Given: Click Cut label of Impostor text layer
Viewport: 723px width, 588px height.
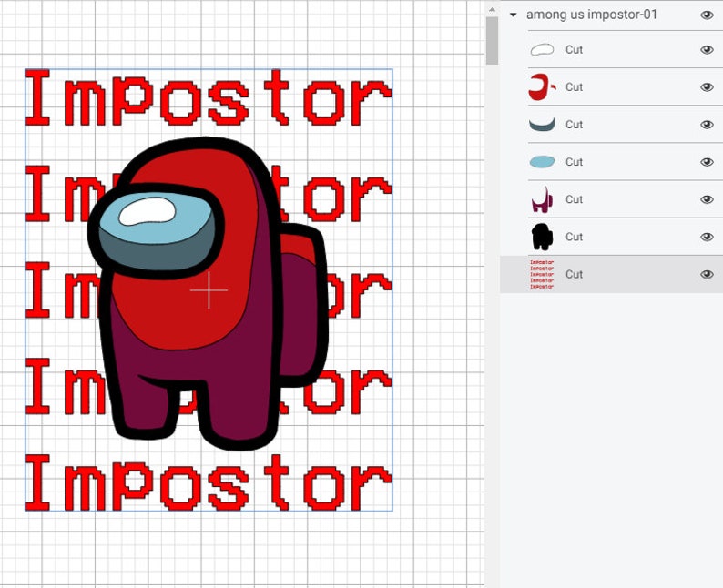Looking at the screenshot, I should (574, 274).
